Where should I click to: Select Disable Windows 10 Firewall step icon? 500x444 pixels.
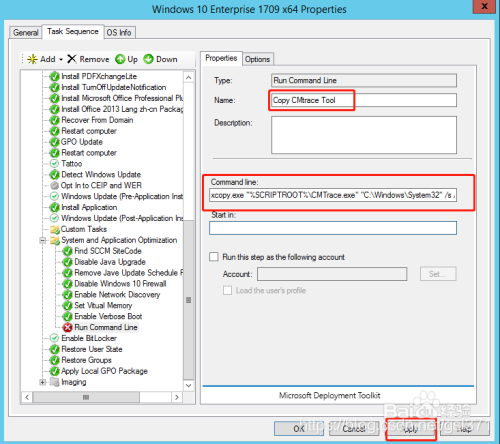(67, 284)
